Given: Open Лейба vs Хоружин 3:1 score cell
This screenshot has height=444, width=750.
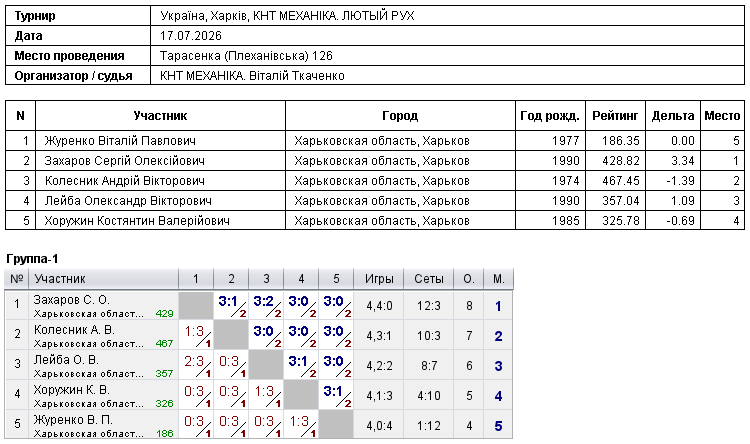Looking at the screenshot, I should point(301,366).
